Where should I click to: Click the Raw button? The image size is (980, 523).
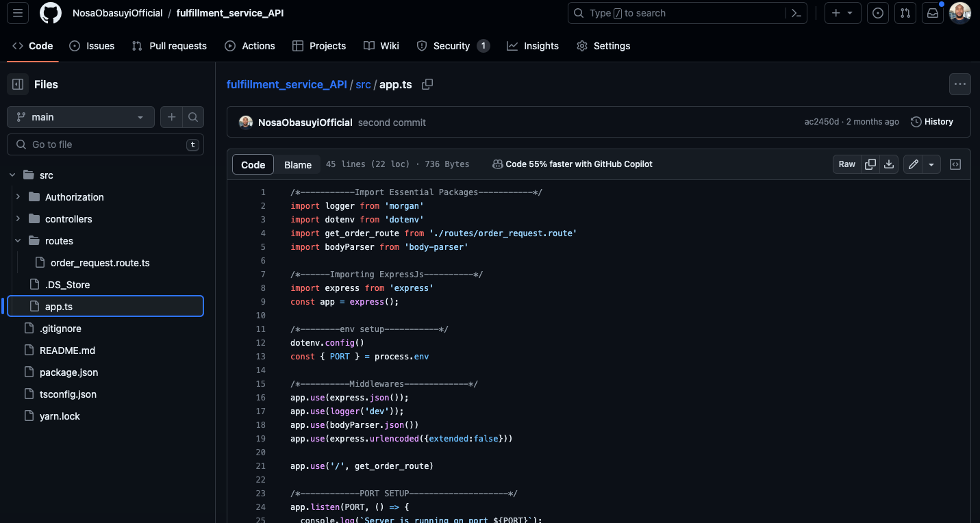(847, 164)
